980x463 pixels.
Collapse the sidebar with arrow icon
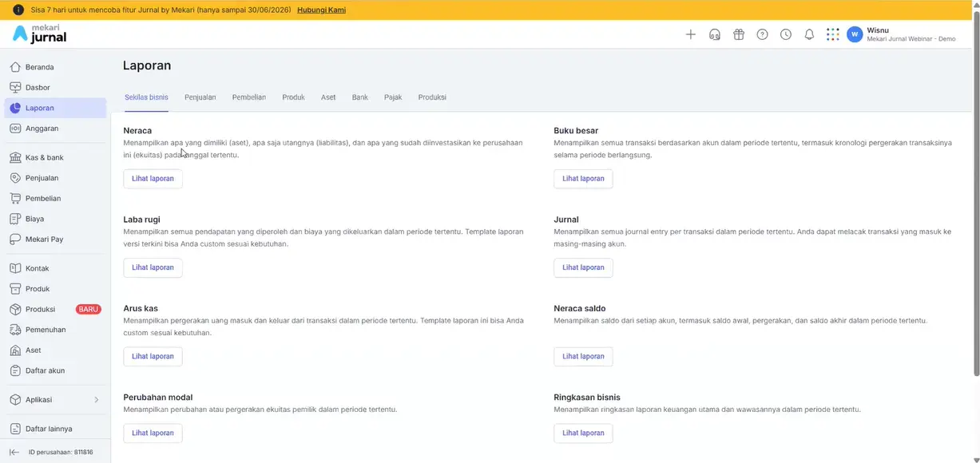tap(14, 452)
